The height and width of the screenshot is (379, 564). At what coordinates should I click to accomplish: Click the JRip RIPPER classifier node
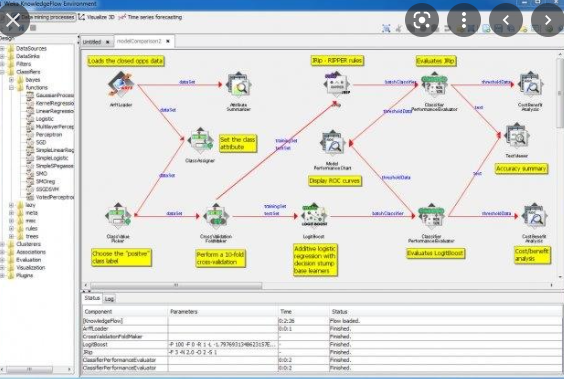[x=337, y=84]
